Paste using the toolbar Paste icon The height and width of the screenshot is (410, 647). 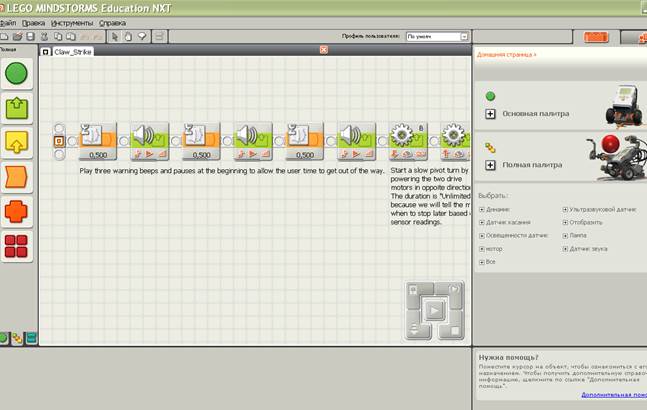[x=71, y=37]
